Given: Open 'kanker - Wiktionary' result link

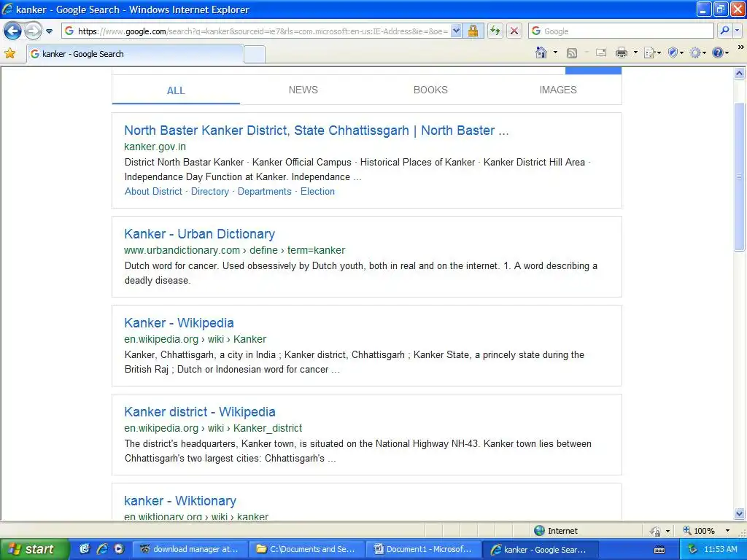Looking at the screenshot, I should click(180, 501).
